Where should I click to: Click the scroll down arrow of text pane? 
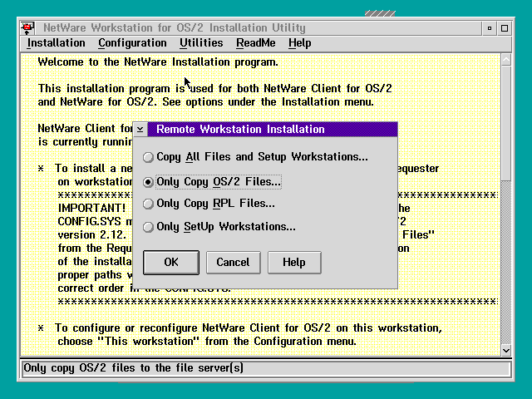(x=506, y=350)
